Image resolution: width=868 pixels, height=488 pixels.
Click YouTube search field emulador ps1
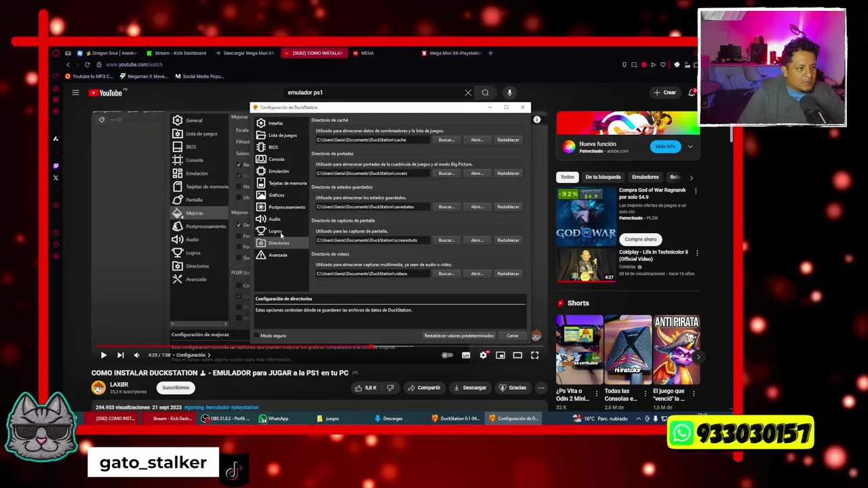[373, 93]
